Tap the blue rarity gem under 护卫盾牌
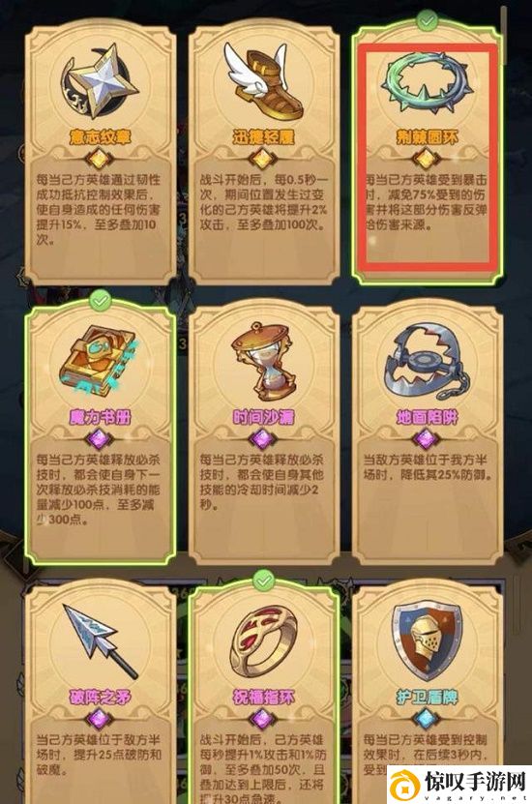532x804 pixels. (x=427, y=719)
